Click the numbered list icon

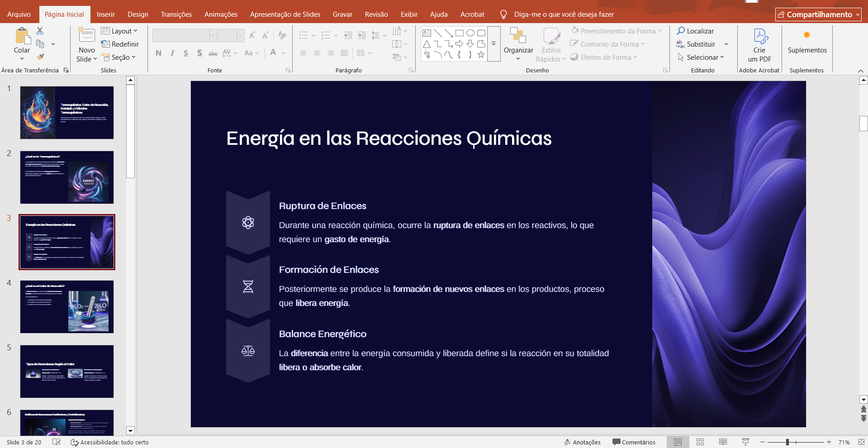click(x=326, y=35)
